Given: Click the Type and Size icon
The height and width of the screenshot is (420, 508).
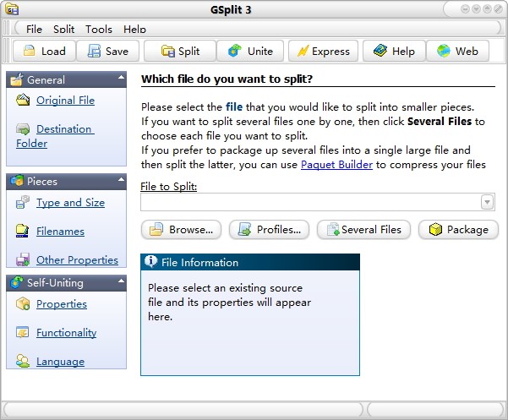Looking at the screenshot, I should click(x=22, y=203).
